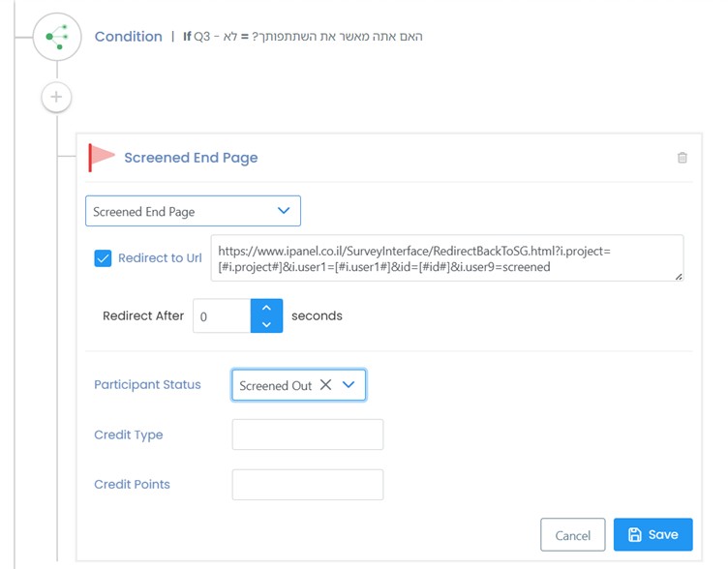This screenshot has width=728, height=569.
Task: Click the Condition title label
Action: tap(129, 37)
